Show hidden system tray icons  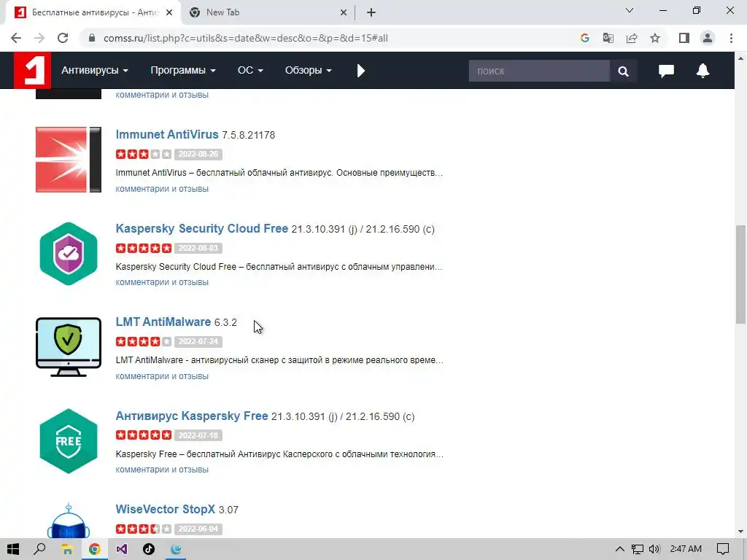620,549
